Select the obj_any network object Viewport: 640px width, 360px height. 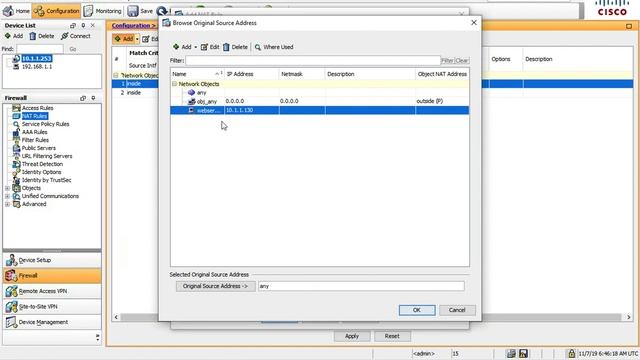click(320, 101)
